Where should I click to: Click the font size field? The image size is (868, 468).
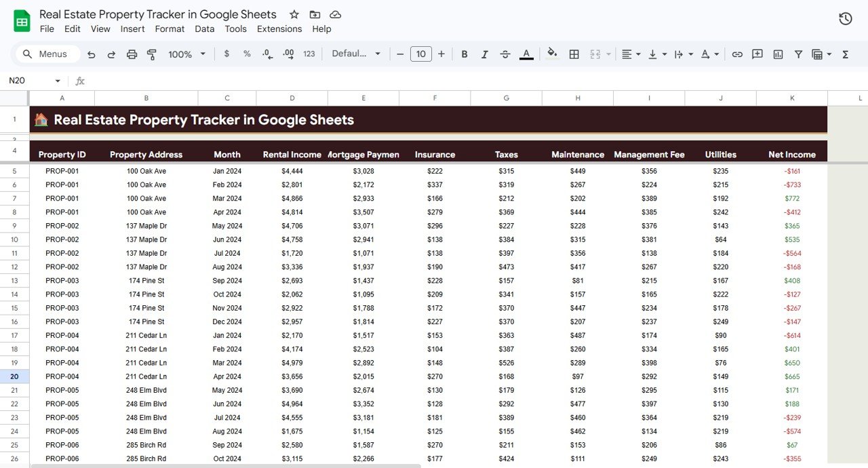pos(421,54)
